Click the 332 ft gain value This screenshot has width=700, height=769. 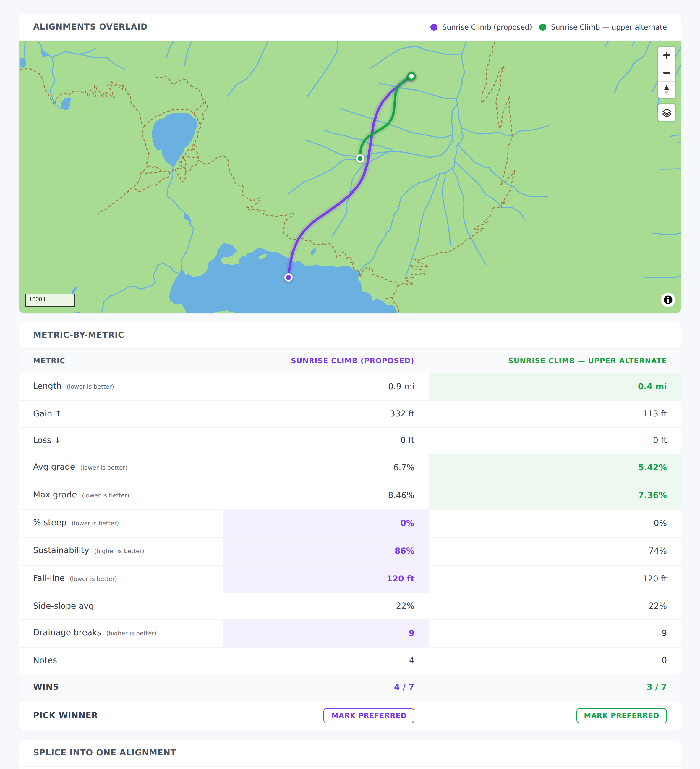tap(402, 413)
